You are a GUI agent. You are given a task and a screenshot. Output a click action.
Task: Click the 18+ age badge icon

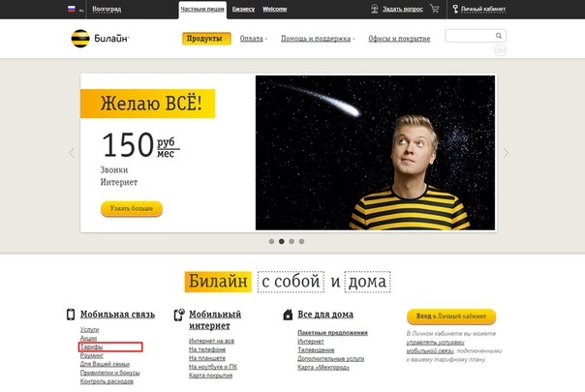click(500, 50)
